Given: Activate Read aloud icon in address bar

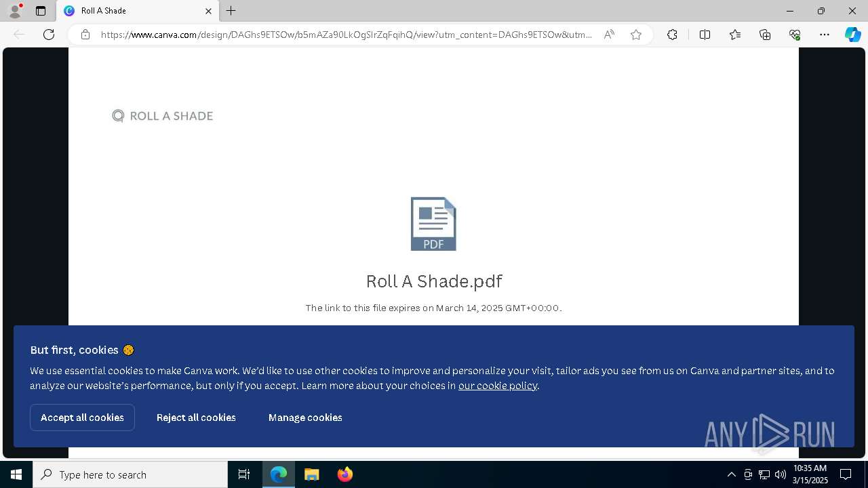Looking at the screenshot, I should coord(609,35).
